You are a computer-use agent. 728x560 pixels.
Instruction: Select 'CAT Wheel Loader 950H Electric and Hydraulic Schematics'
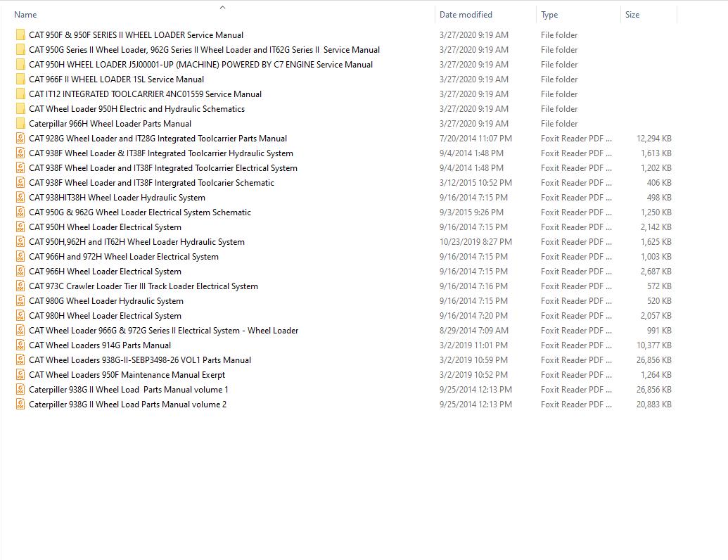[136, 109]
